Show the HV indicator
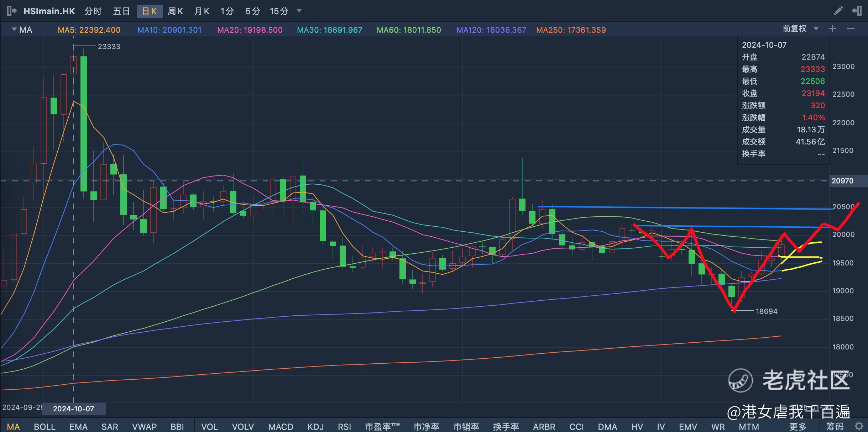 click(637, 426)
